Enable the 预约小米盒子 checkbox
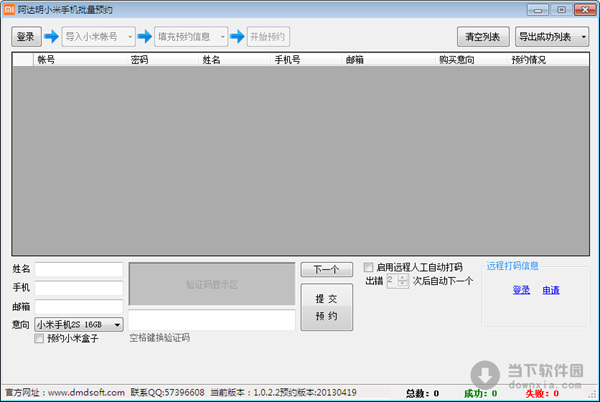 [39, 339]
